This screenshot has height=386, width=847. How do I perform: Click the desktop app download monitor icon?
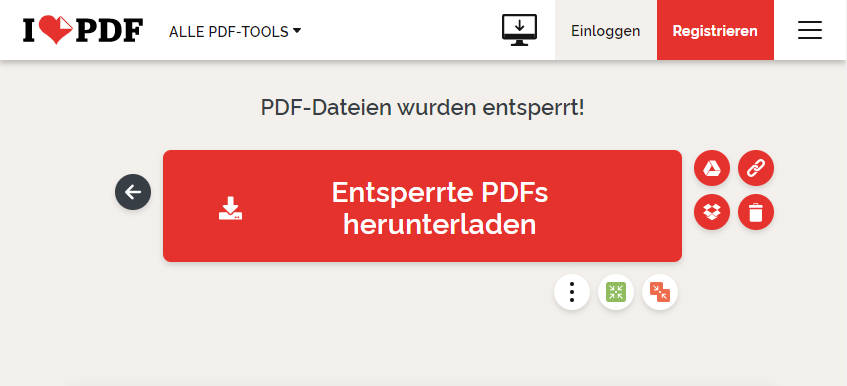(x=519, y=30)
